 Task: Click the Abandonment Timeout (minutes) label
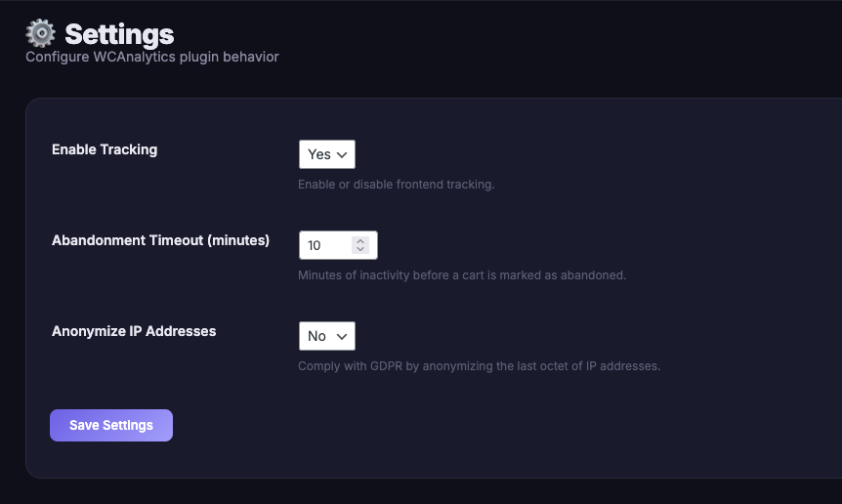point(160,240)
